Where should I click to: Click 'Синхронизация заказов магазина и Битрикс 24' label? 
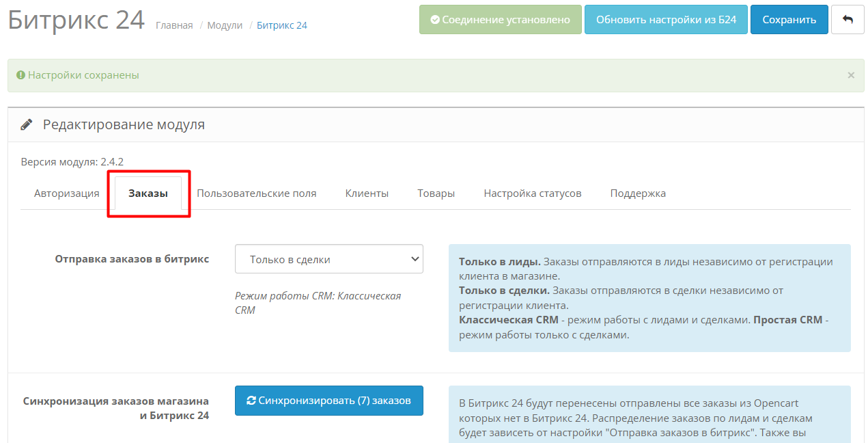click(116, 408)
